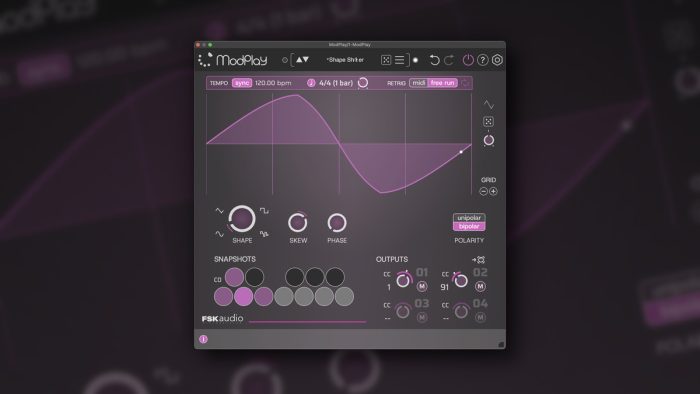Select the square wave shape icon
700x394 pixels.
pyautogui.click(x=264, y=211)
